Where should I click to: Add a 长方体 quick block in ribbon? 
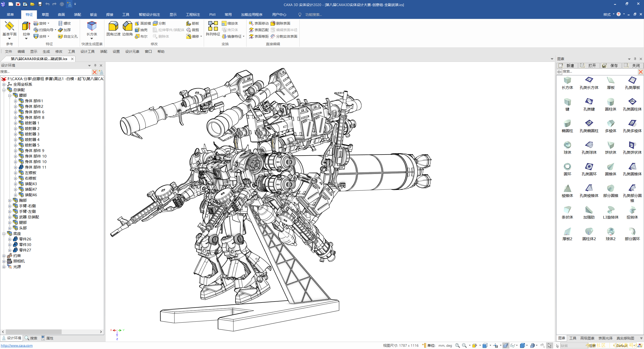click(92, 28)
